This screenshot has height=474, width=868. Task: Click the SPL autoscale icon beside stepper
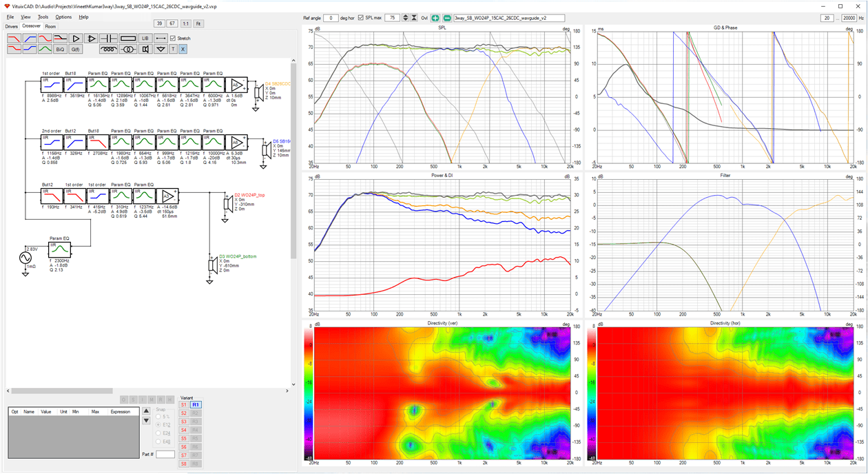[414, 18]
